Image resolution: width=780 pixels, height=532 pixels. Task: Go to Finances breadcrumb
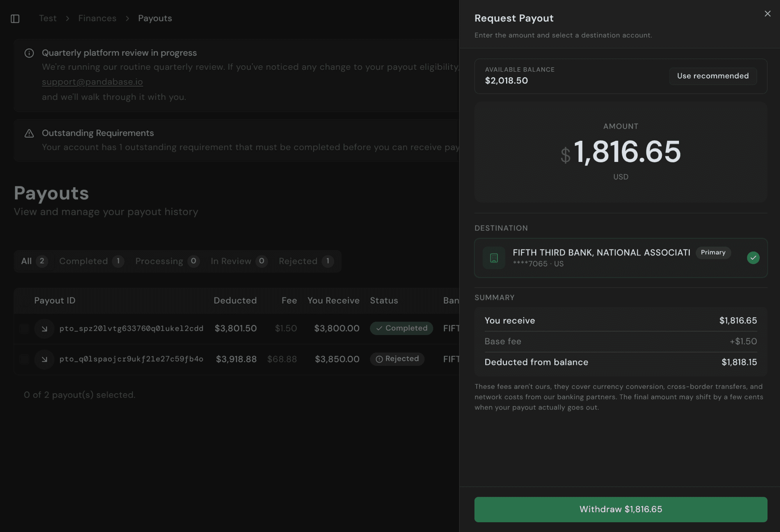point(97,18)
